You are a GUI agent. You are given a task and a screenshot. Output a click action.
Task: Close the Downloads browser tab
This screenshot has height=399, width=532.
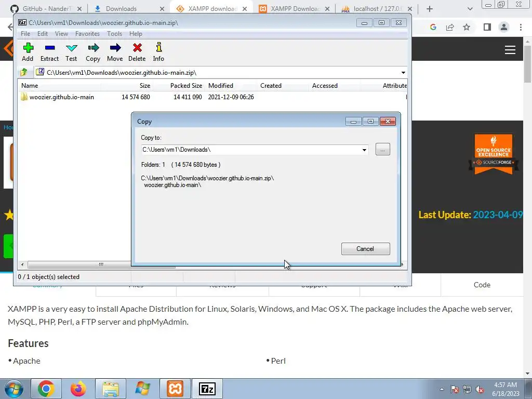[x=162, y=9]
